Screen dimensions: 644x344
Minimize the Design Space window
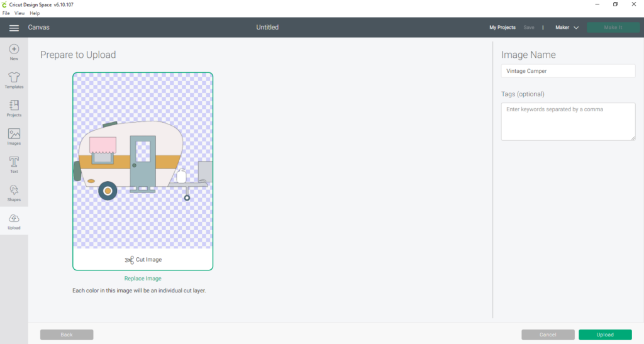[x=597, y=4]
